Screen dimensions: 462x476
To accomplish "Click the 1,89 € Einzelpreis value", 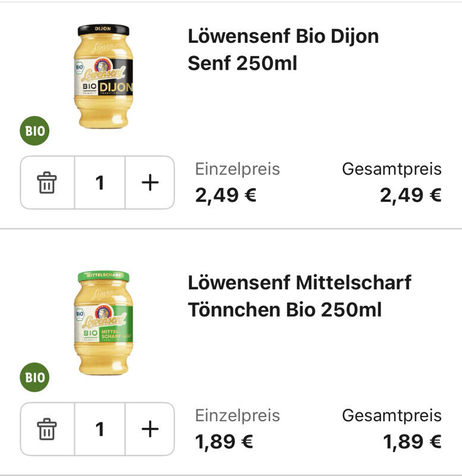I will 224,441.
